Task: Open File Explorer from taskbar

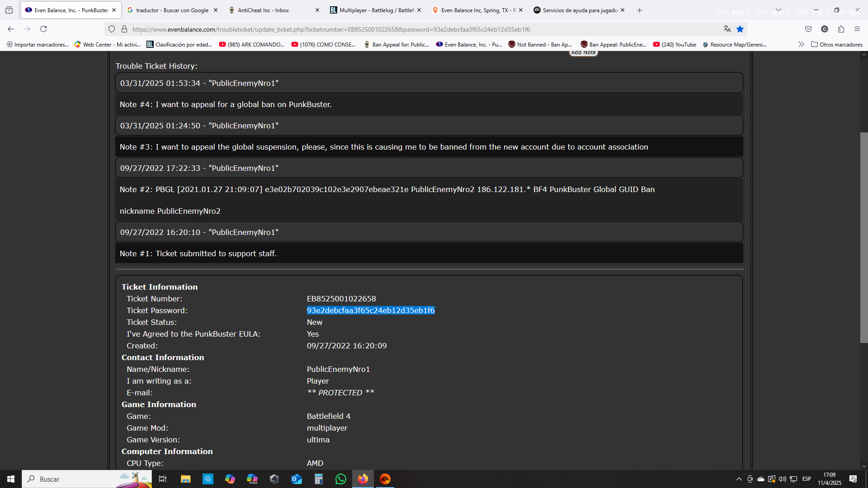Action: click(185, 479)
